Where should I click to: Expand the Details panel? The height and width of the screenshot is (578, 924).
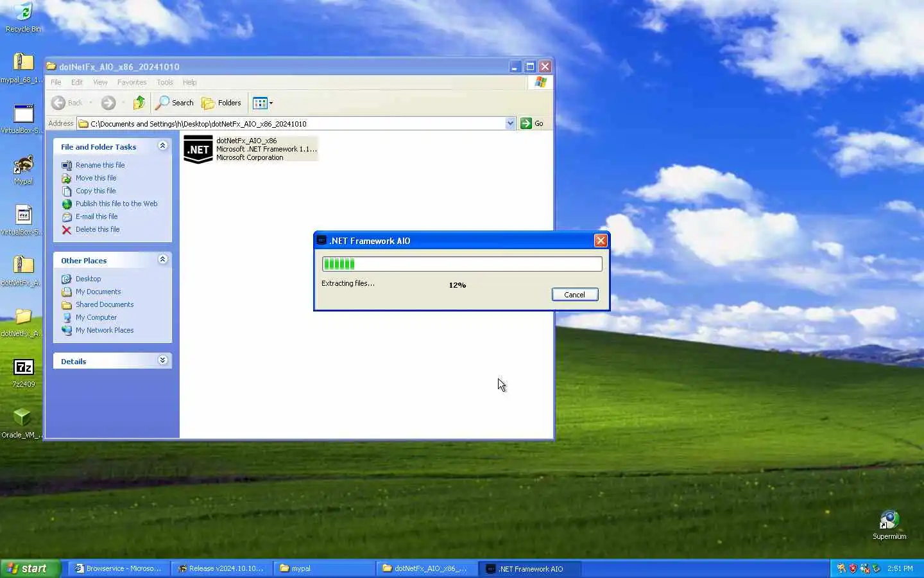pos(163,360)
